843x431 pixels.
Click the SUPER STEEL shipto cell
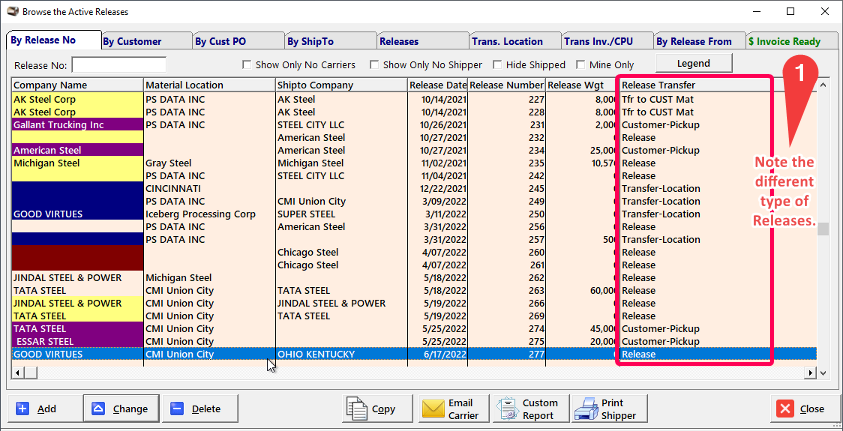tap(341, 214)
